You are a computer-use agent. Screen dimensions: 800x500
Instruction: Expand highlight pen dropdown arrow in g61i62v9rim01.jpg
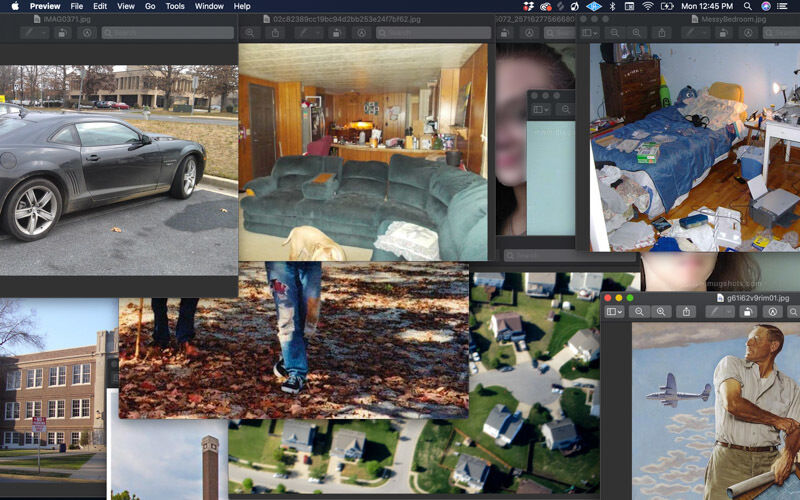point(730,312)
